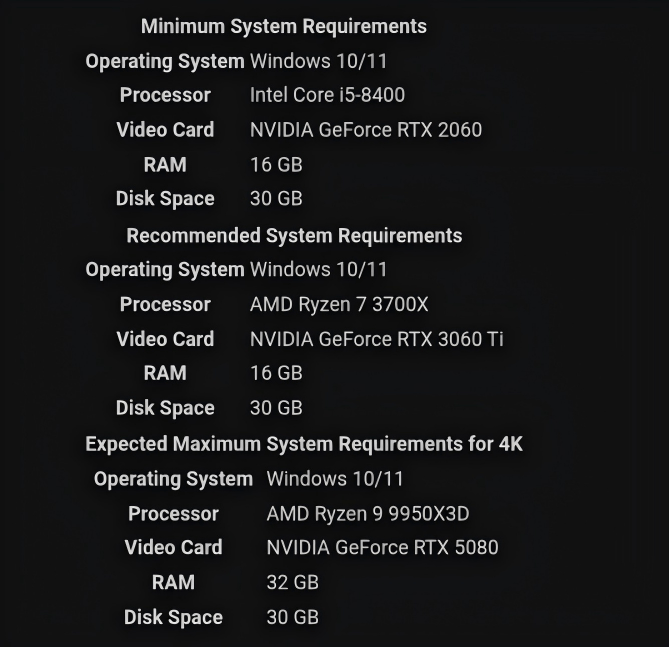This screenshot has height=647, width=669.
Task: Select AMD Ryzen 7 3700X text
Action: click(339, 305)
